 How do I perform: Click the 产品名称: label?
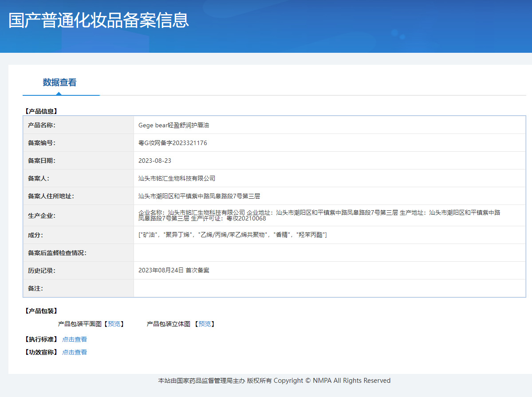pos(41,125)
